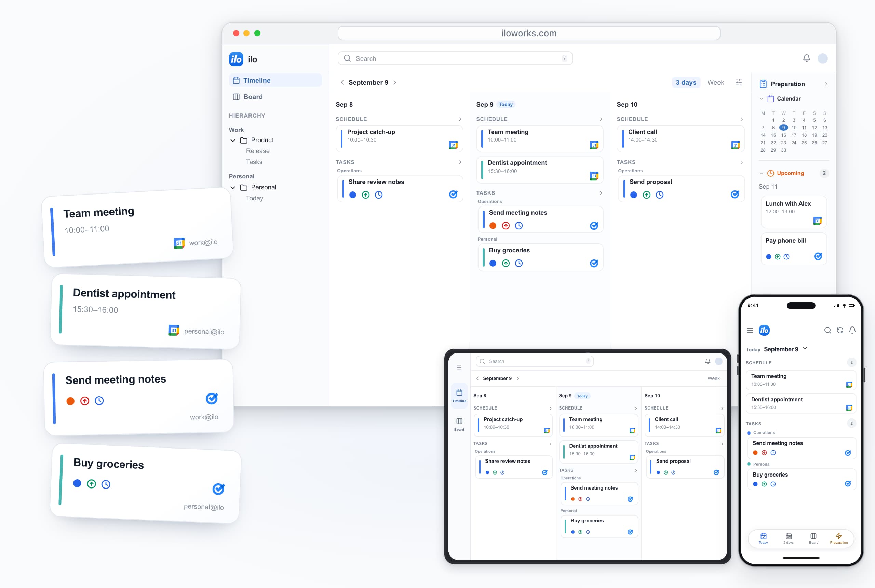Screen dimensions: 875x588
Task: Complete floating Send meeting notes card
Action: tap(212, 398)
